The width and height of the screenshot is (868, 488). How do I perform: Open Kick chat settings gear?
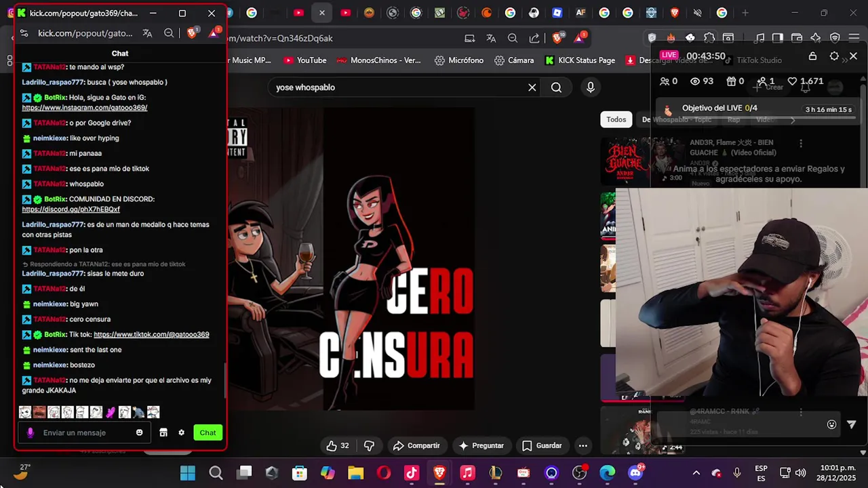(x=181, y=432)
